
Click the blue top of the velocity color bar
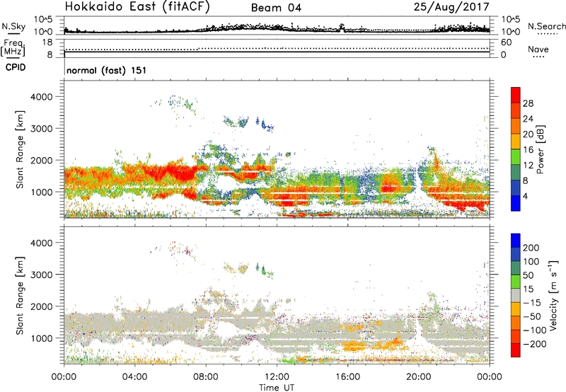(x=516, y=241)
